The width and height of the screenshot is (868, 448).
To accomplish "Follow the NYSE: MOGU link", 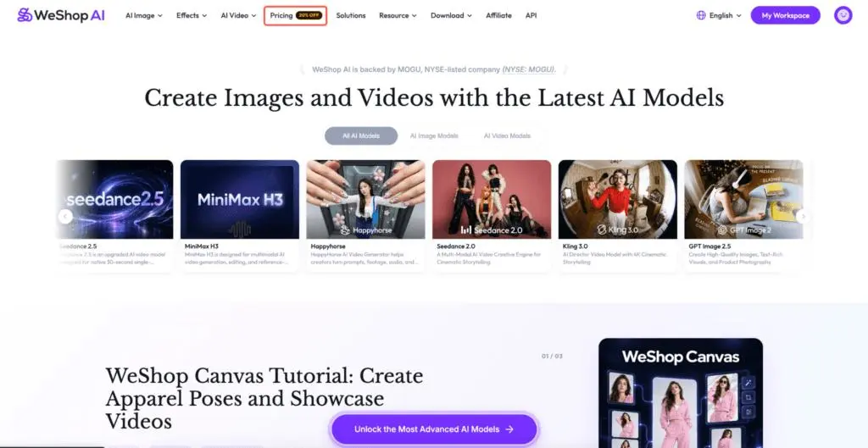I will 529,69.
